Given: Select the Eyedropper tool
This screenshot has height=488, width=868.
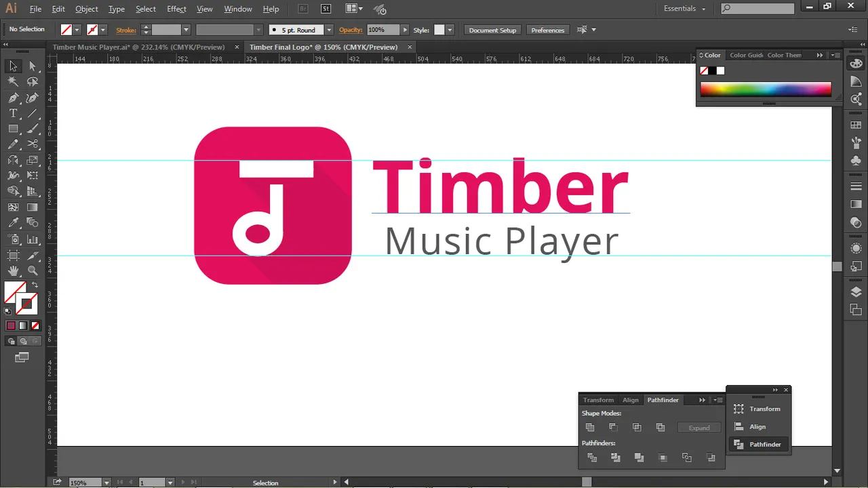Looking at the screenshot, I should pyautogui.click(x=13, y=223).
